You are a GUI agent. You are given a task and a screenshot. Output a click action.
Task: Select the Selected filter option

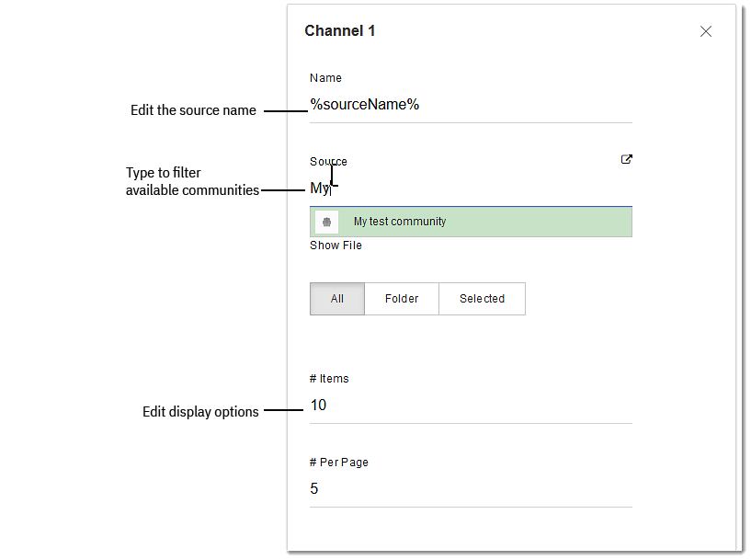coord(482,298)
